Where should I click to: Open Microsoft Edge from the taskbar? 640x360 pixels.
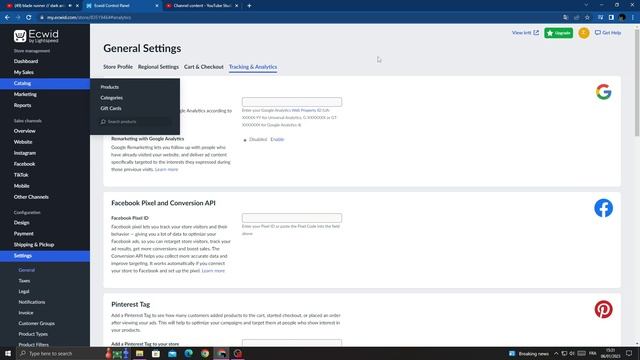pyautogui.click(x=189, y=353)
